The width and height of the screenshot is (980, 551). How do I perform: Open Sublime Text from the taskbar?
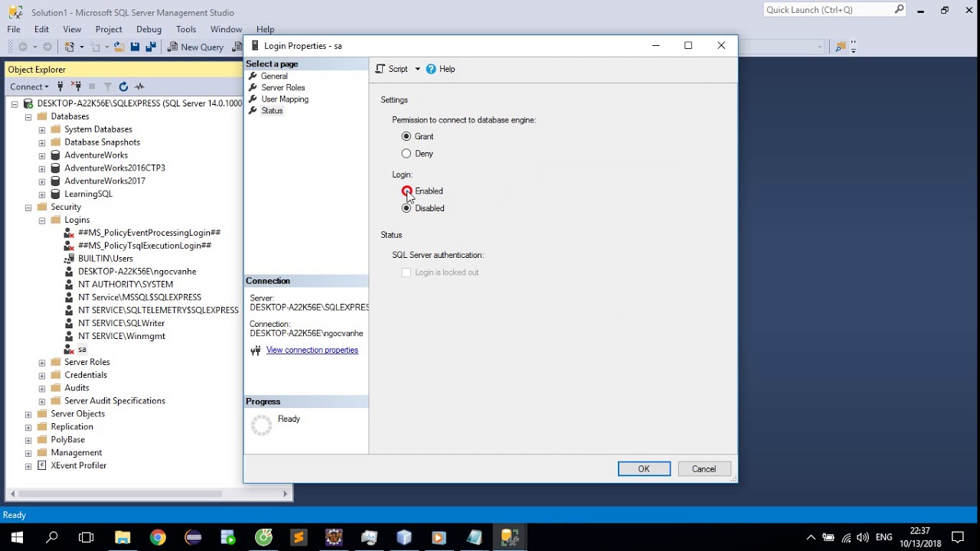point(299,537)
